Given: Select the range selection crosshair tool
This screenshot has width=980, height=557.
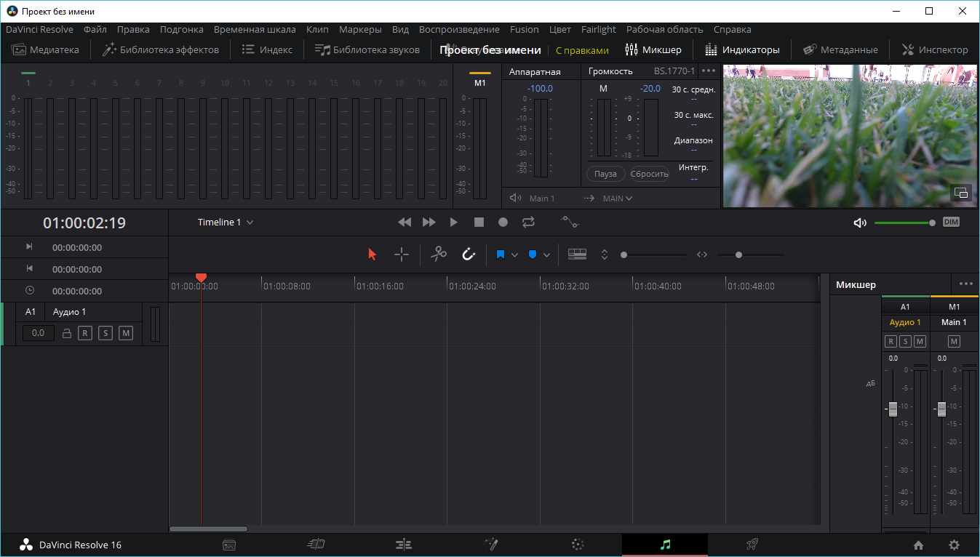Looking at the screenshot, I should pyautogui.click(x=402, y=255).
